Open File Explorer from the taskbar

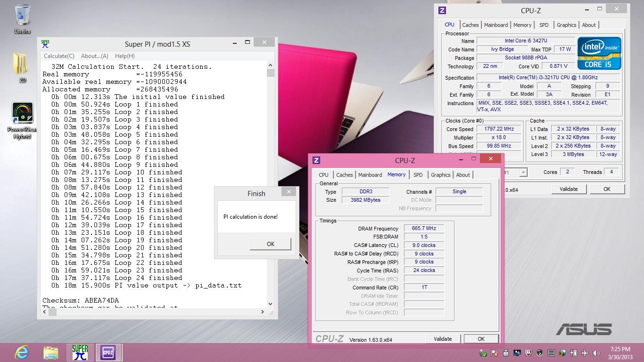[51, 352]
